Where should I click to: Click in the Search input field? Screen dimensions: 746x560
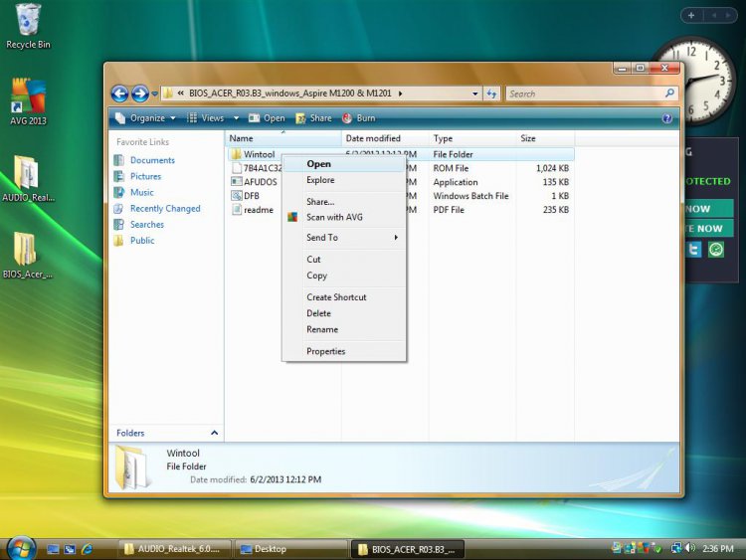click(x=585, y=93)
